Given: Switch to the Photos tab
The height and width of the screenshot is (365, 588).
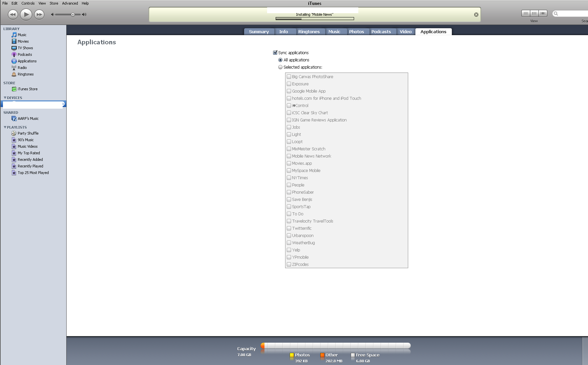Looking at the screenshot, I should 356,32.
